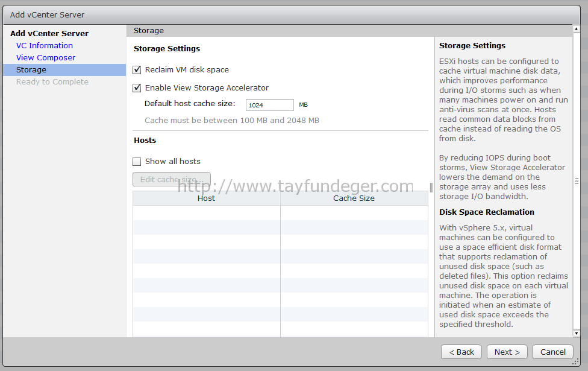
Task: Cancel the Add vCenter Server wizard
Action: click(x=552, y=352)
